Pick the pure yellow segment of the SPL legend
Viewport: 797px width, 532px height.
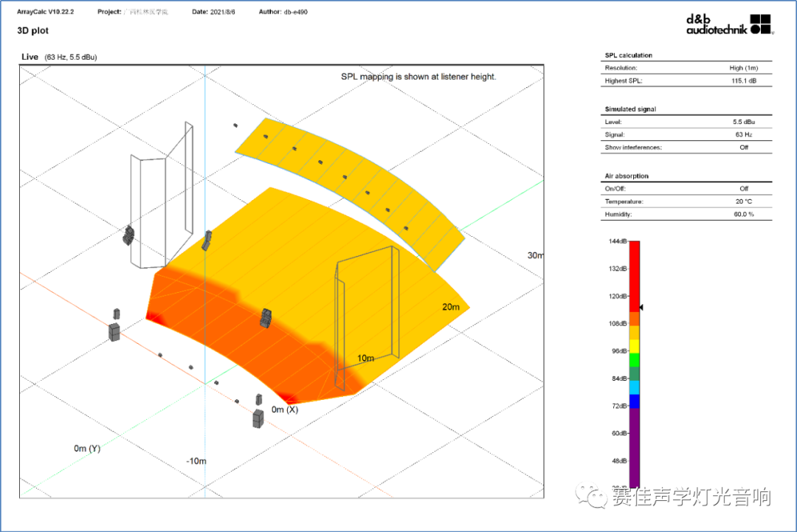point(635,346)
